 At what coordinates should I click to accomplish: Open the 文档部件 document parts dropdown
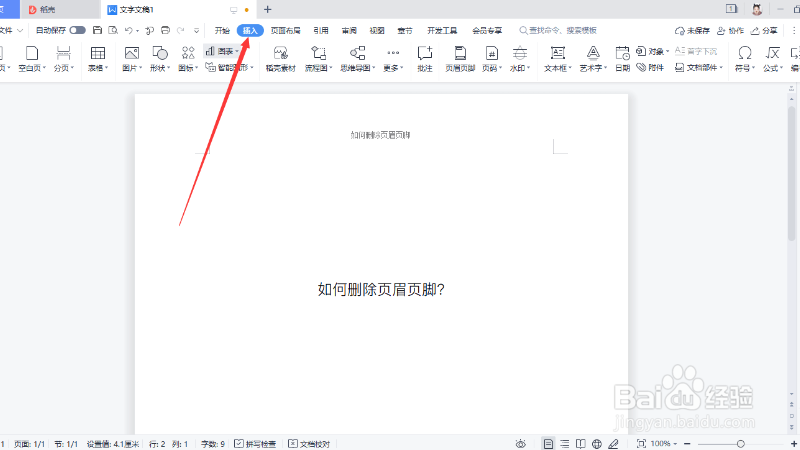pos(699,67)
